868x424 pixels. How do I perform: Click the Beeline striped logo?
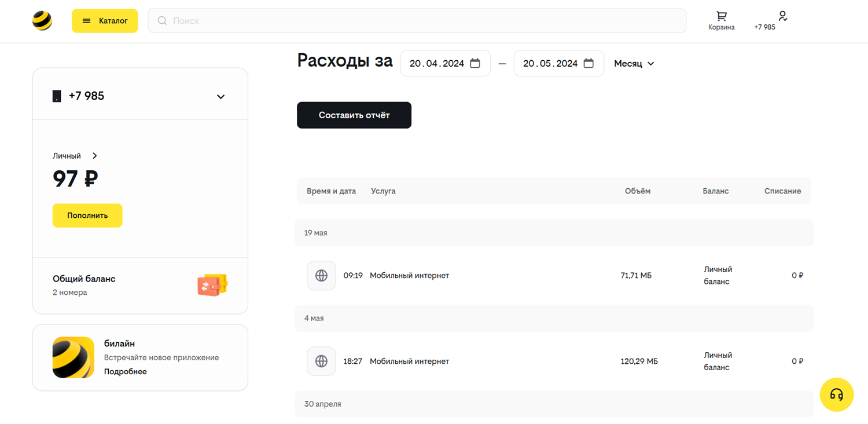pos(42,20)
